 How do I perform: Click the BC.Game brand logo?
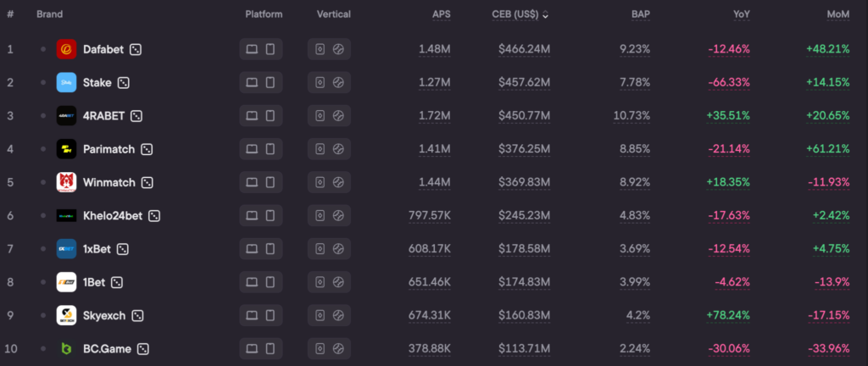66,349
